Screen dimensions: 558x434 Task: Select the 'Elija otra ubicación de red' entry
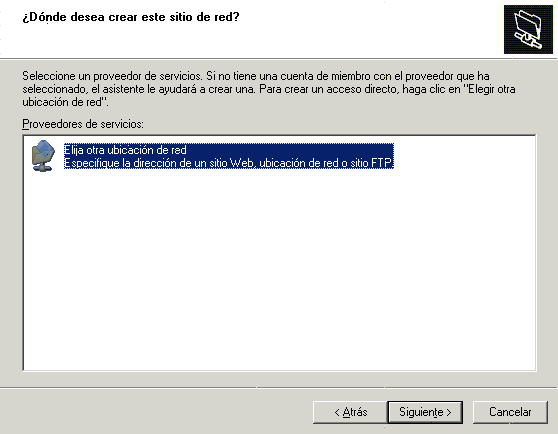pyautogui.click(x=125, y=150)
